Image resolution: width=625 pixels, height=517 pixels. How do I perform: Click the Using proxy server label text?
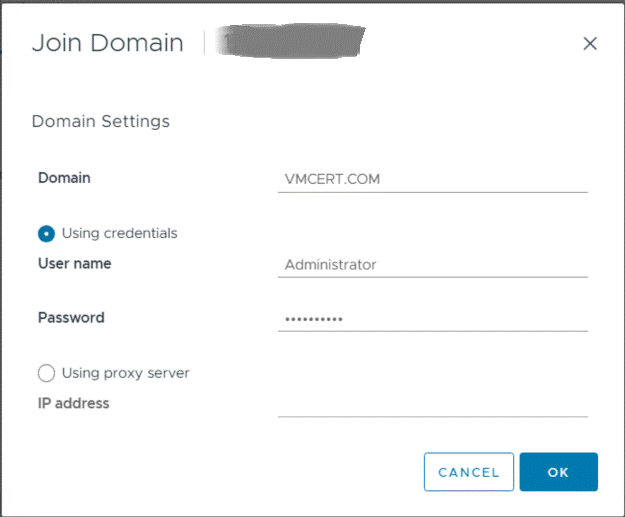pos(126,373)
